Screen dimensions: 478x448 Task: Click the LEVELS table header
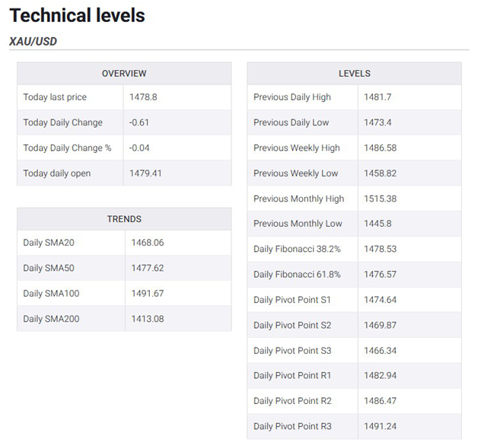point(355,73)
